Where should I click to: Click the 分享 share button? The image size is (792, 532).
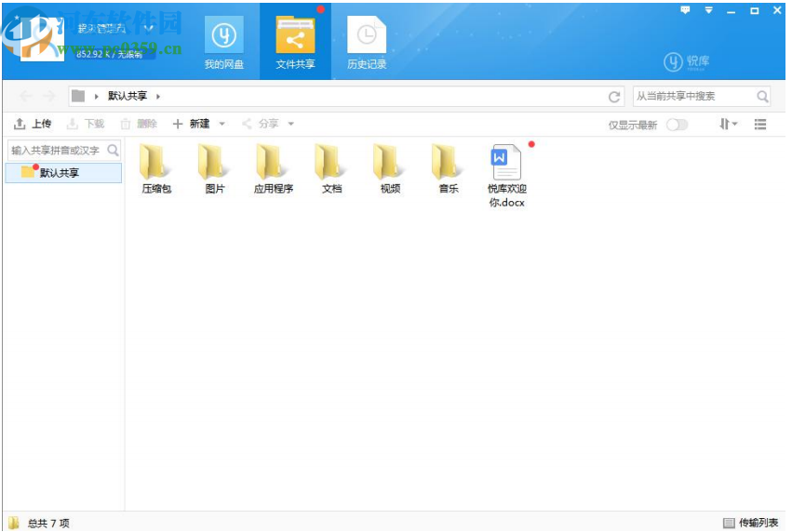tap(261, 124)
